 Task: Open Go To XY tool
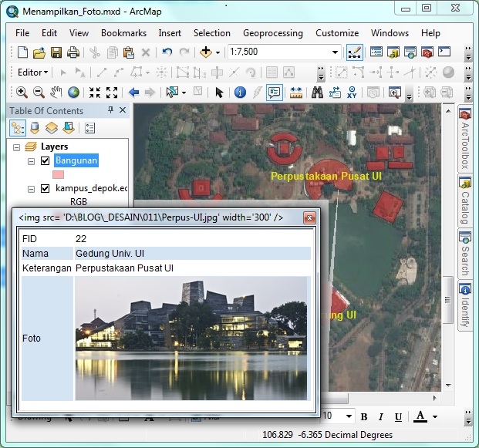[x=352, y=93]
